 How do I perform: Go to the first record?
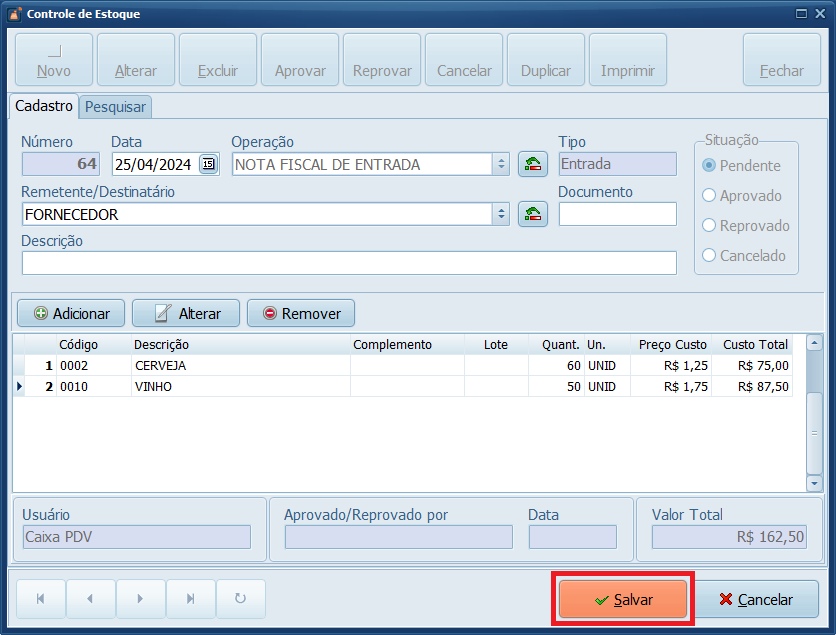[x=41, y=599]
